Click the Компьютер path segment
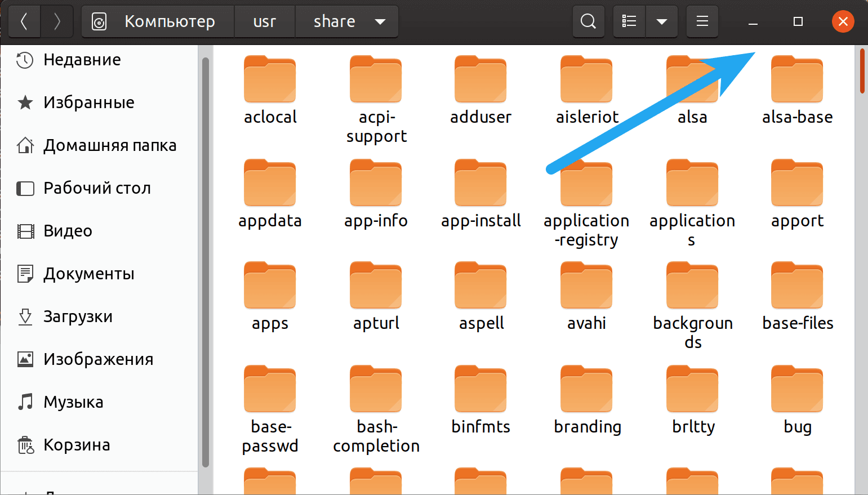Screen dimensions: 868x495 click(x=158, y=21)
